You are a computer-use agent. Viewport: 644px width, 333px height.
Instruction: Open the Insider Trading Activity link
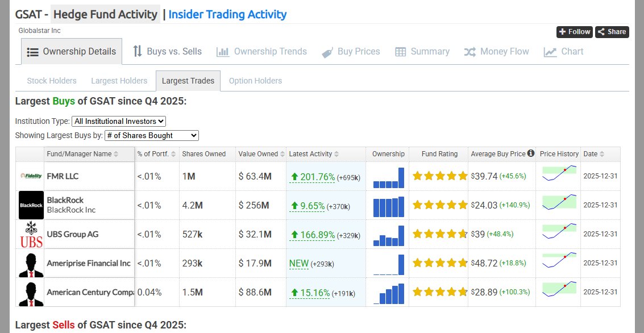click(x=227, y=14)
